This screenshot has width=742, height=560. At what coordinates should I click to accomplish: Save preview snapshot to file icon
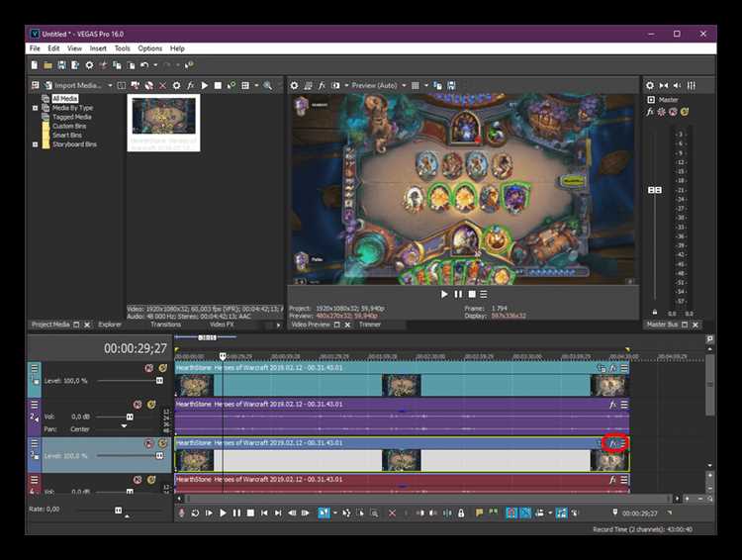click(x=451, y=86)
